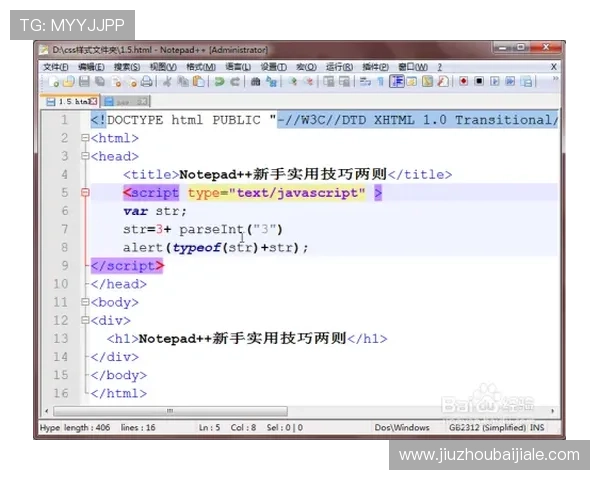This screenshot has width=600, height=480.
Task: Open the 编辑(E) menu
Action: pos(91,67)
